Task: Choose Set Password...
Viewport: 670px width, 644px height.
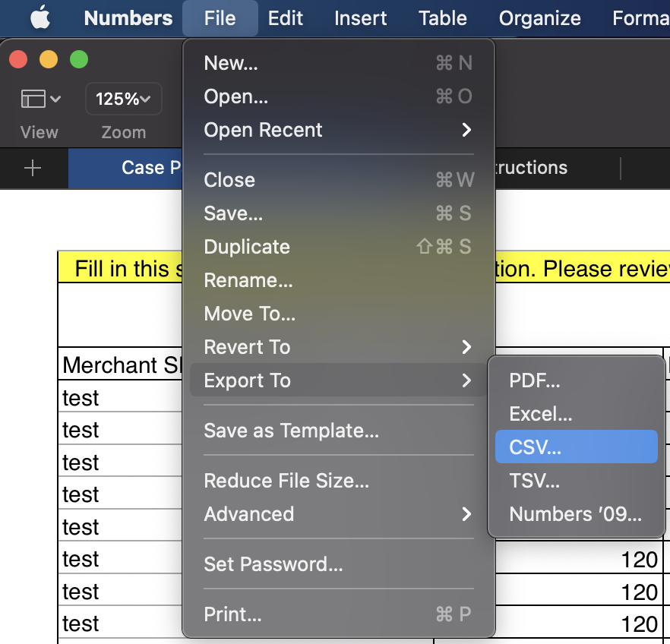Action: (339, 564)
